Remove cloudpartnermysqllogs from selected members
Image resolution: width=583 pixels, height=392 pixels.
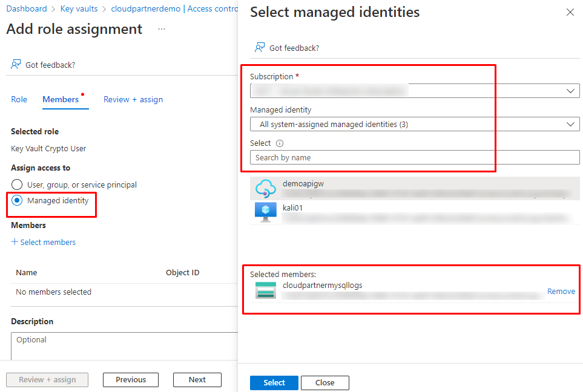pyautogui.click(x=561, y=291)
